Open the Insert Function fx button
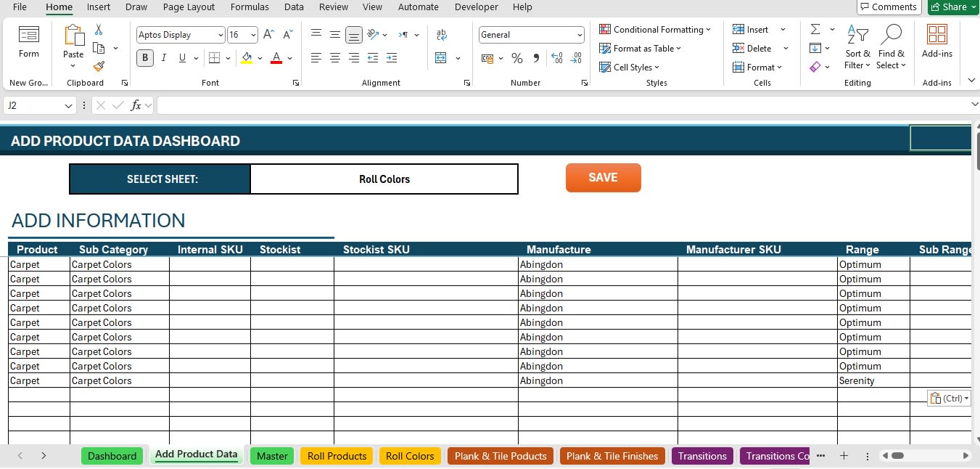 (x=136, y=105)
